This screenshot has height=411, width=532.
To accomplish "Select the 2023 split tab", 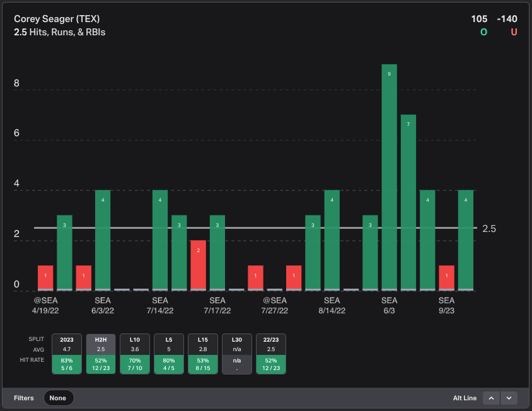I will click(67, 354).
